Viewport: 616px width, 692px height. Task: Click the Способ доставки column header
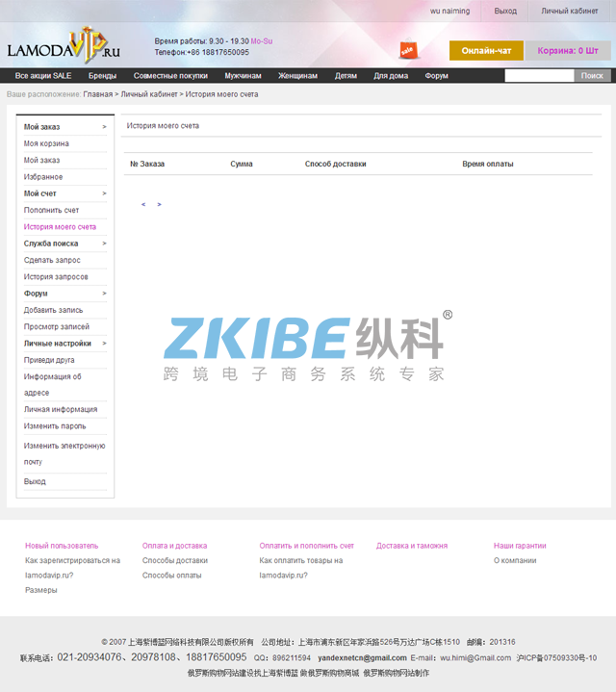tap(335, 165)
